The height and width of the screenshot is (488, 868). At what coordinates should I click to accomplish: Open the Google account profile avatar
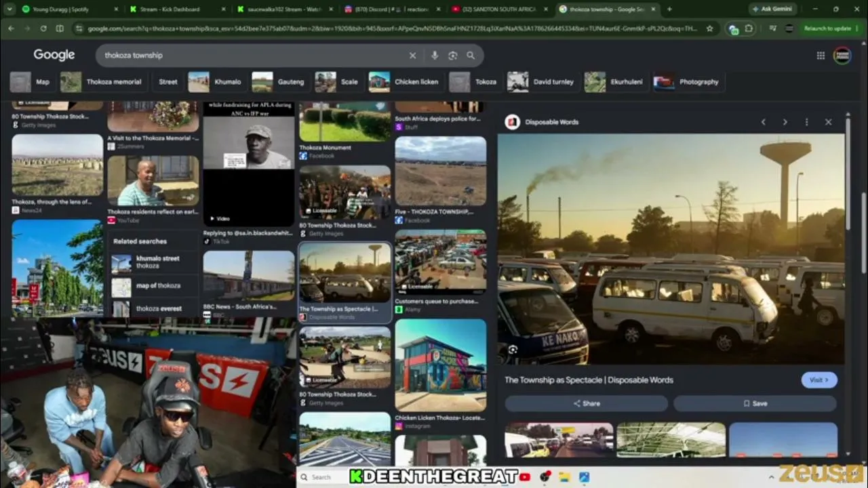(842, 56)
